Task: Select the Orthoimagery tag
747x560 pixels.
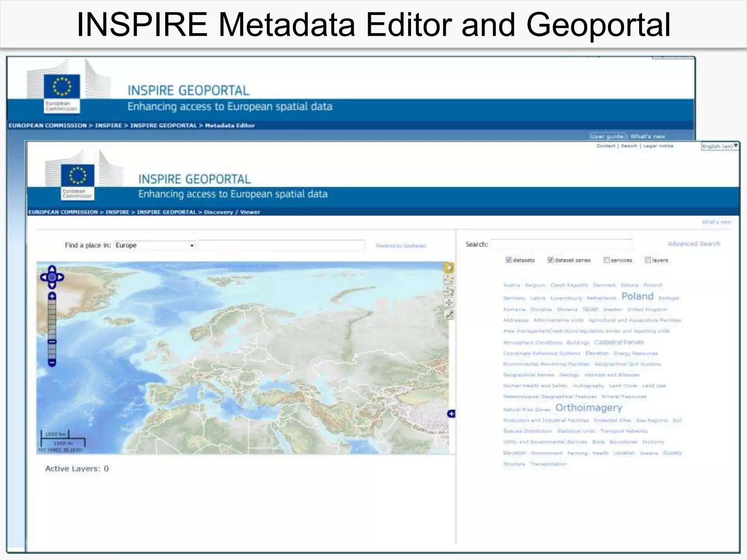Action: (589, 408)
